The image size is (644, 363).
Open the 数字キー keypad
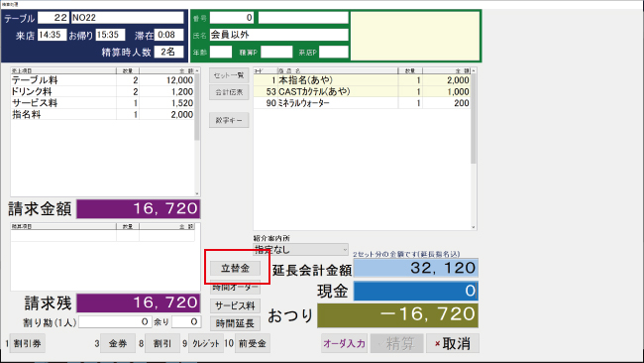coord(229,120)
